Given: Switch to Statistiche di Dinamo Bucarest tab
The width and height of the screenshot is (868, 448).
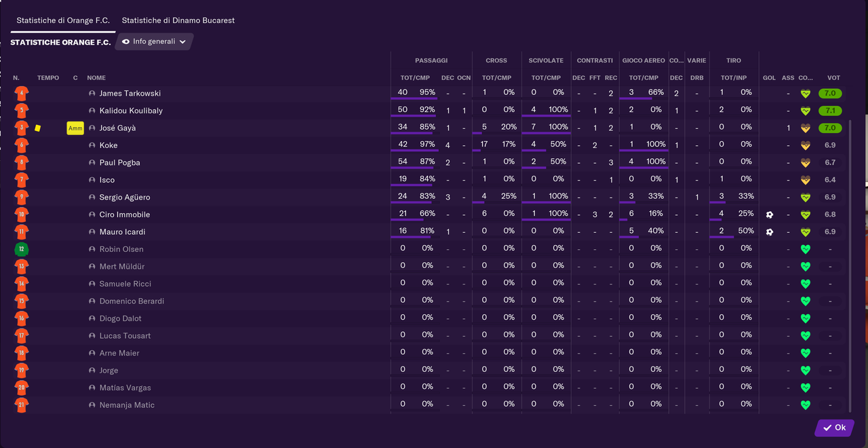Looking at the screenshot, I should pos(178,20).
